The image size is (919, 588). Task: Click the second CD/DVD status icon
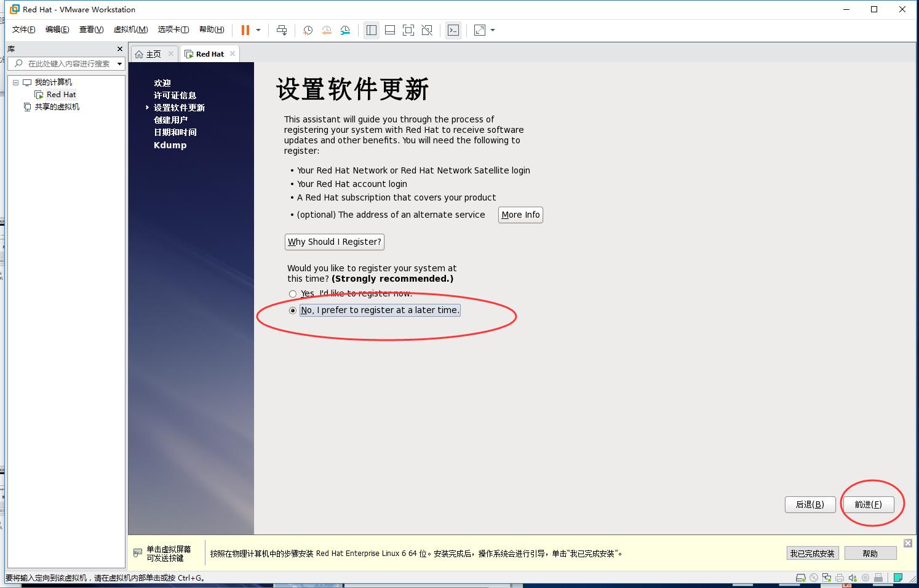click(x=865, y=578)
